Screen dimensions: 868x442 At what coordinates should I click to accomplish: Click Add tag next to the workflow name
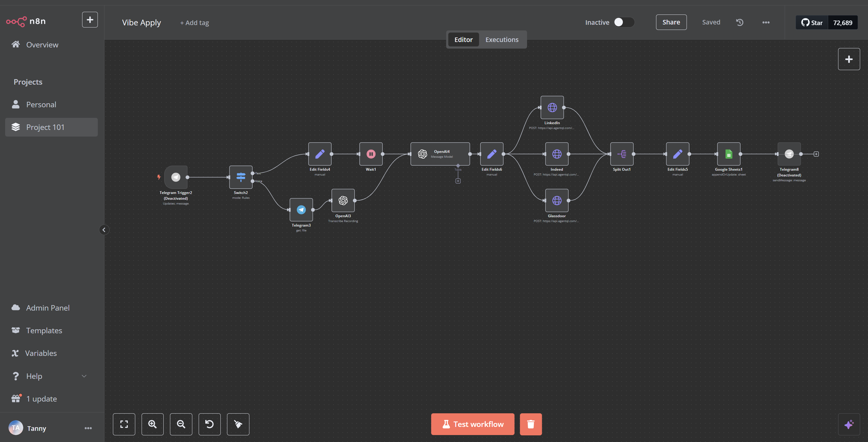[194, 23]
